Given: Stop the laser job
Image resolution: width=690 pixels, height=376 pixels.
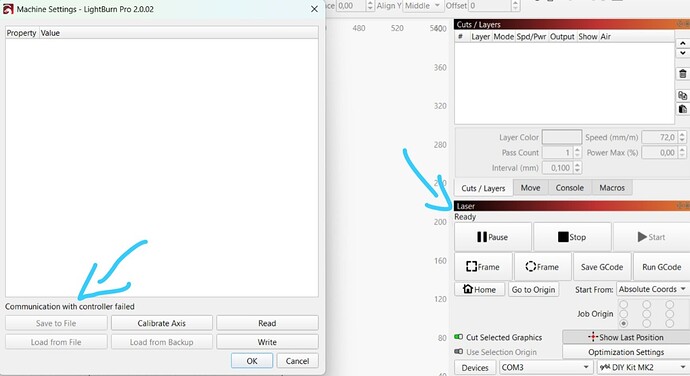Looking at the screenshot, I should click(572, 237).
